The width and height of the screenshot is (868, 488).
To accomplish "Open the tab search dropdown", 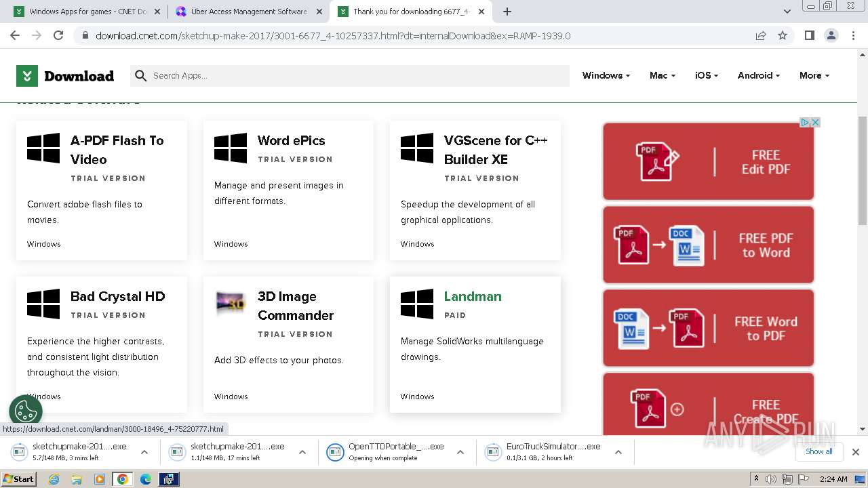I will [787, 12].
